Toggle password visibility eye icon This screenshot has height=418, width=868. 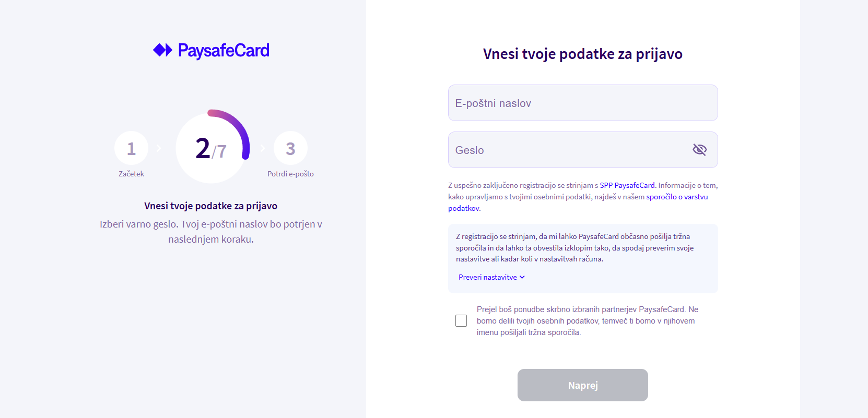(x=699, y=150)
